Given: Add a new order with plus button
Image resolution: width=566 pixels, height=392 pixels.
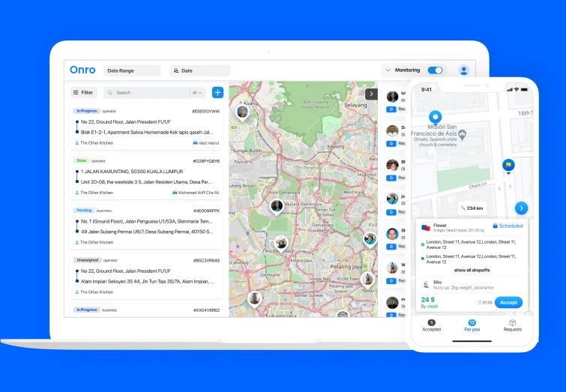Looking at the screenshot, I should pyautogui.click(x=217, y=92).
